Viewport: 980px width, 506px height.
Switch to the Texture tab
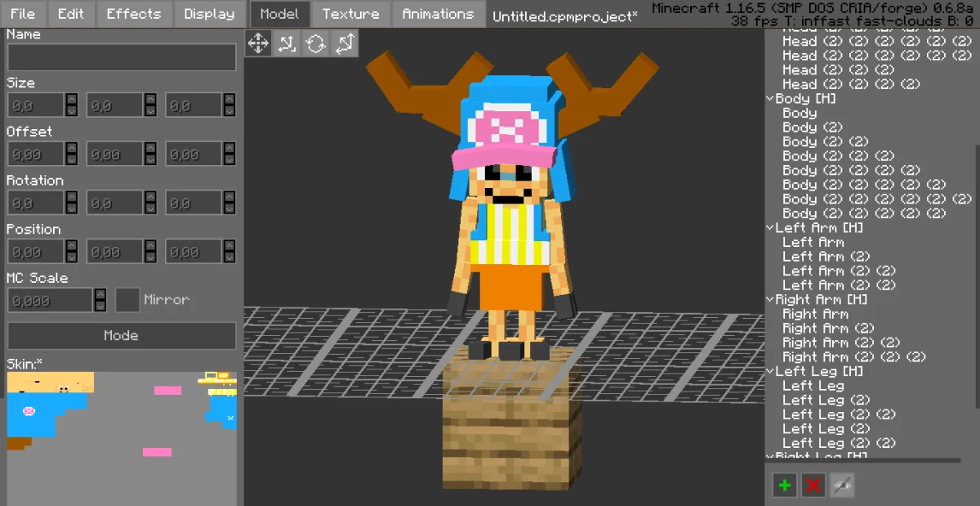[x=350, y=14]
